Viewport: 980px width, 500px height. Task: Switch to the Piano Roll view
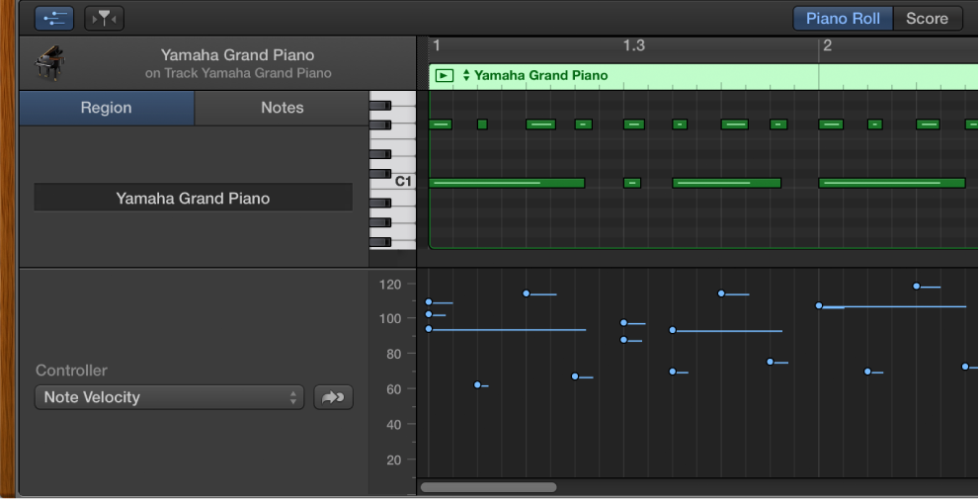pyautogui.click(x=843, y=19)
